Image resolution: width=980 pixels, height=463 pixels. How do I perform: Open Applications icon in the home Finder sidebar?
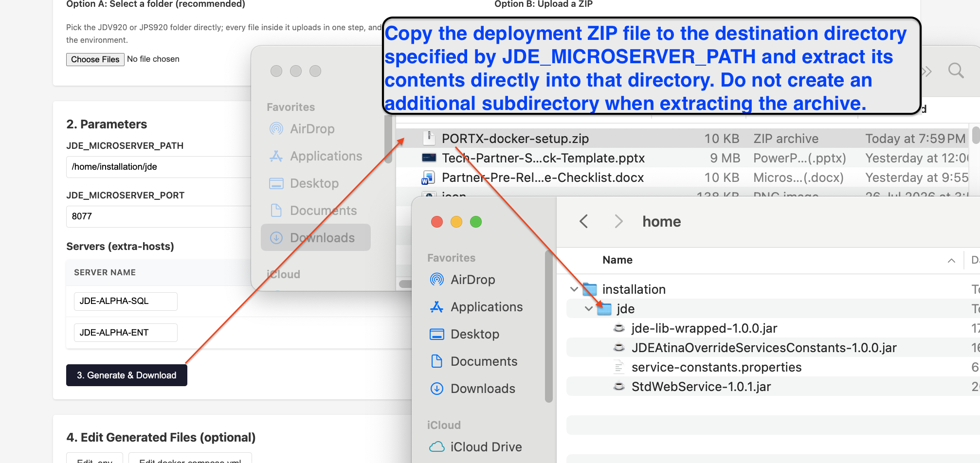437,307
